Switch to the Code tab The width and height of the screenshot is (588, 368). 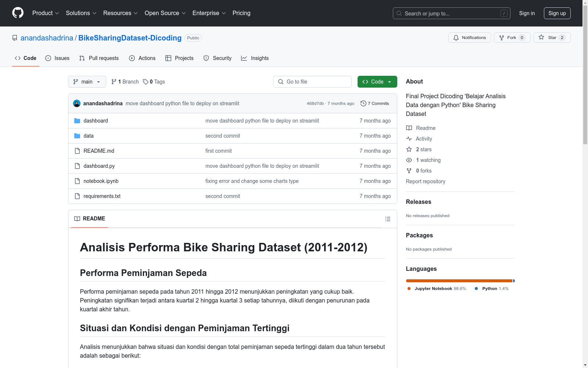tap(26, 58)
